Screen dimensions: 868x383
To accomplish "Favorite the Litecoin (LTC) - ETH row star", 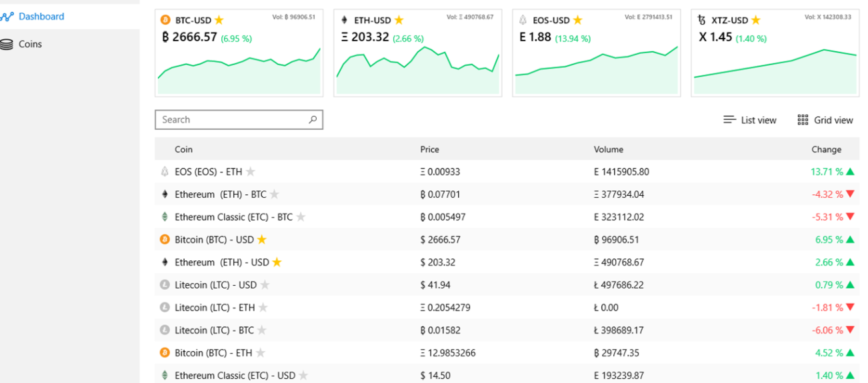I will pyautogui.click(x=263, y=308).
